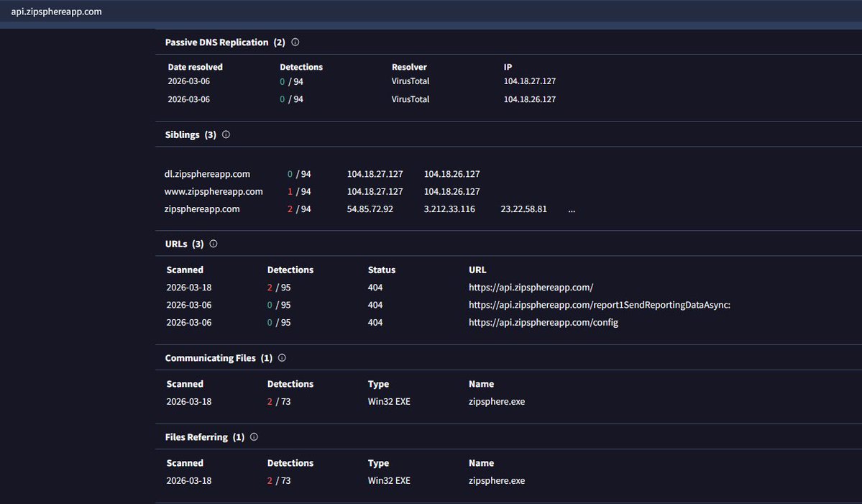Viewport: 862px width, 504px height.
Task: Select the URLs (3) heading
Action: pyautogui.click(x=184, y=244)
